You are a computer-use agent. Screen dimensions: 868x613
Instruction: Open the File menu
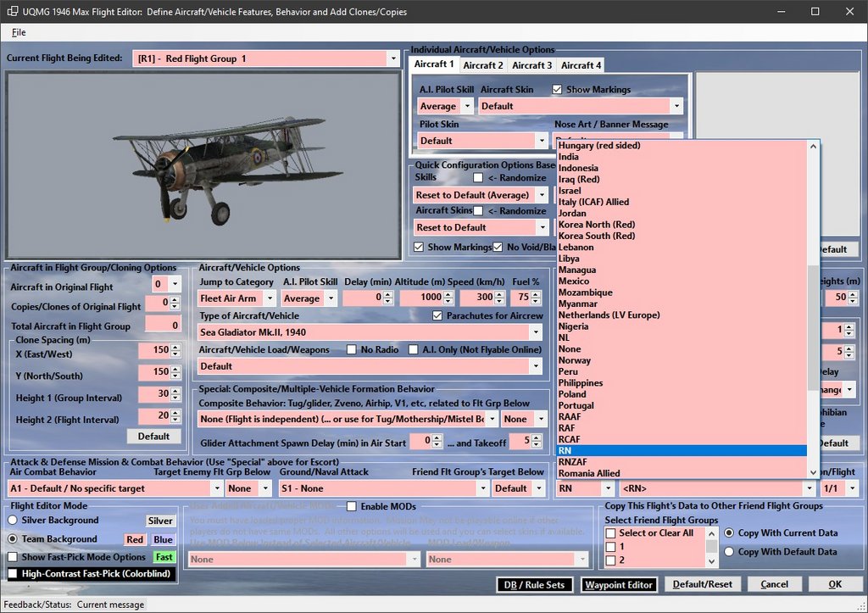tap(19, 32)
